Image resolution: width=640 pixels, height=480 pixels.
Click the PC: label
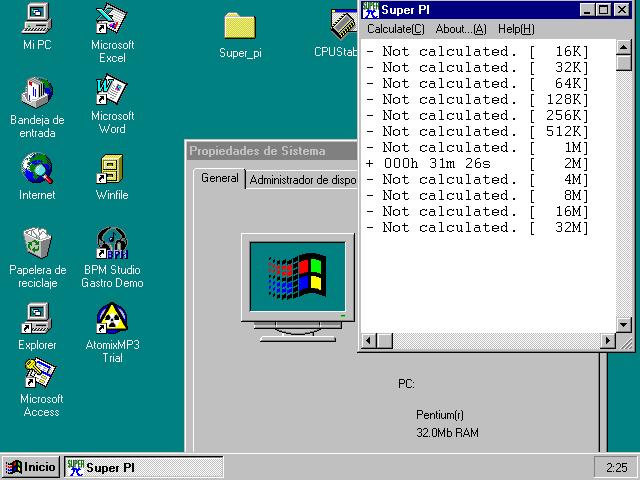[x=406, y=384]
